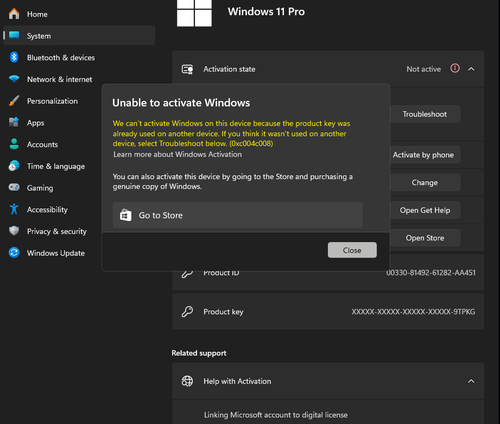Click the Help with Activation globe icon
The image size is (500, 424).
[x=187, y=381]
